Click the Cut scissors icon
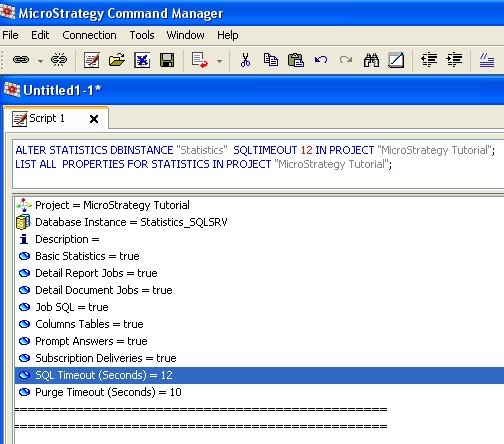Viewport: 504px width, 444px height. point(245,60)
